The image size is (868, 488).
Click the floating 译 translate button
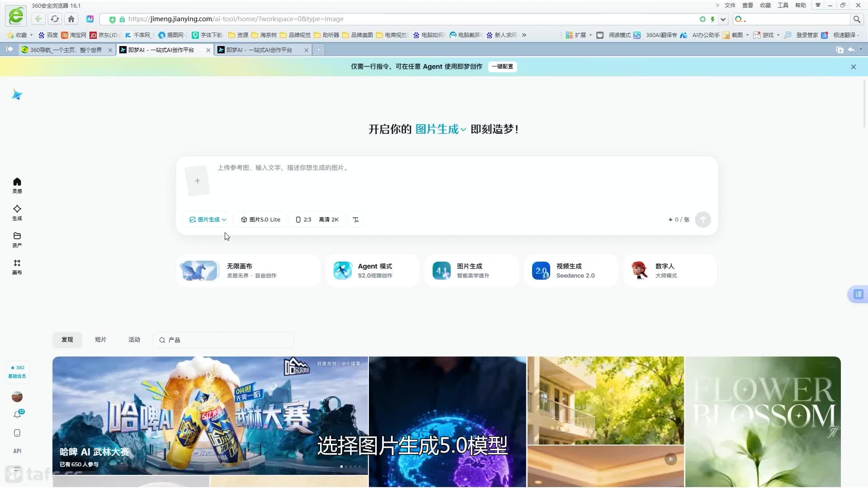click(x=858, y=295)
